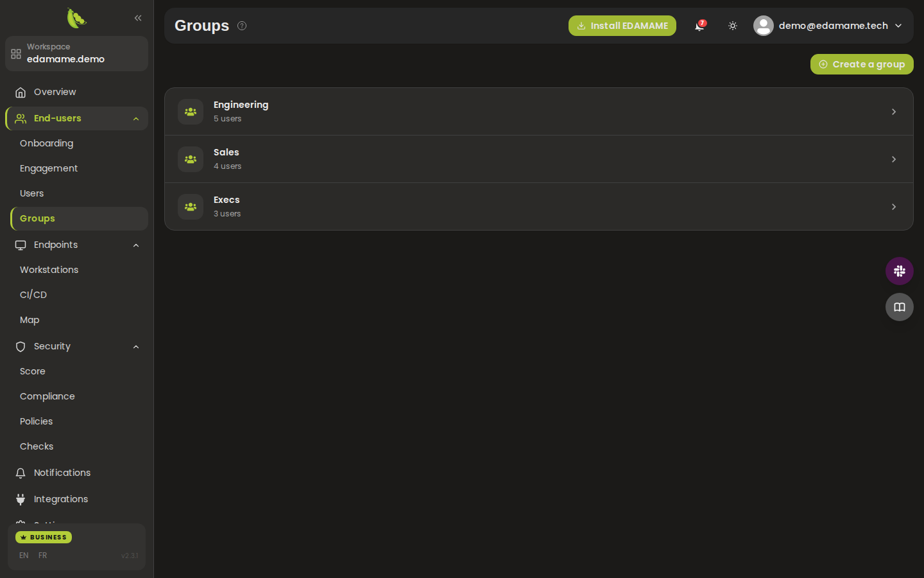Open Notifications in sidebar
The image size is (924, 578).
[76, 473]
